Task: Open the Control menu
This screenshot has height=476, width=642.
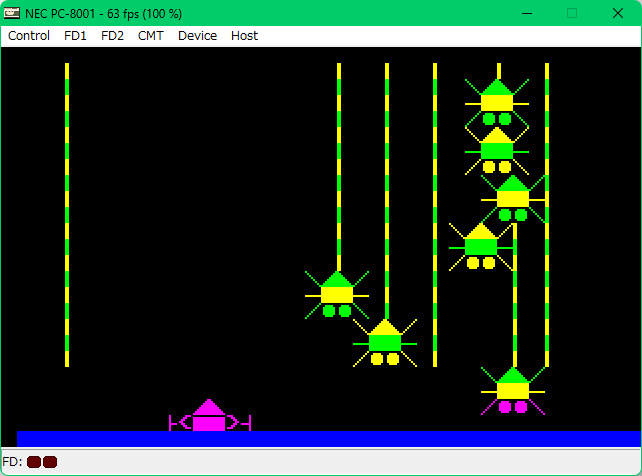Action: click(29, 36)
